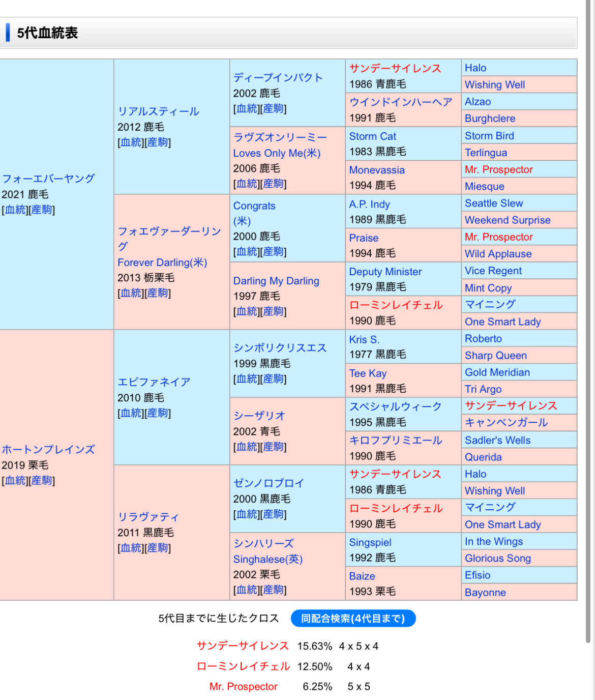Open the Storm Bird link

pos(490,136)
